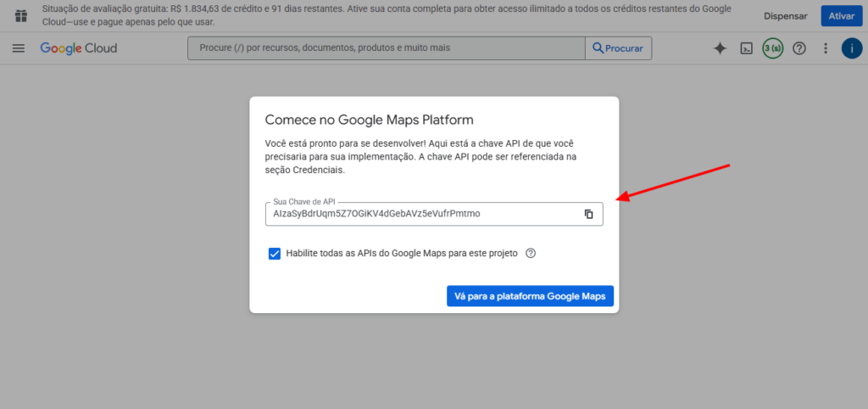Screen dimensions: 868x409
Task: Open the Gemini AI sparkle assistant
Action: [720, 48]
